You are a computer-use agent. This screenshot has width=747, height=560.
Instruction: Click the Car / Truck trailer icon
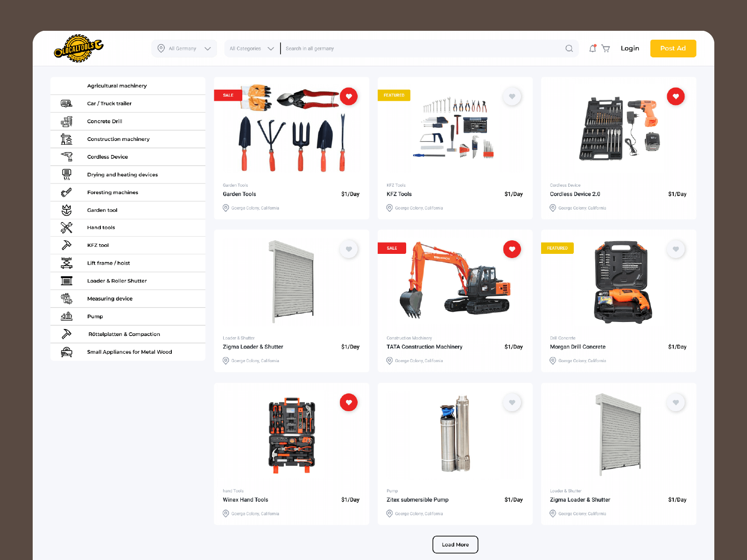pyautogui.click(x=67, y=104)
